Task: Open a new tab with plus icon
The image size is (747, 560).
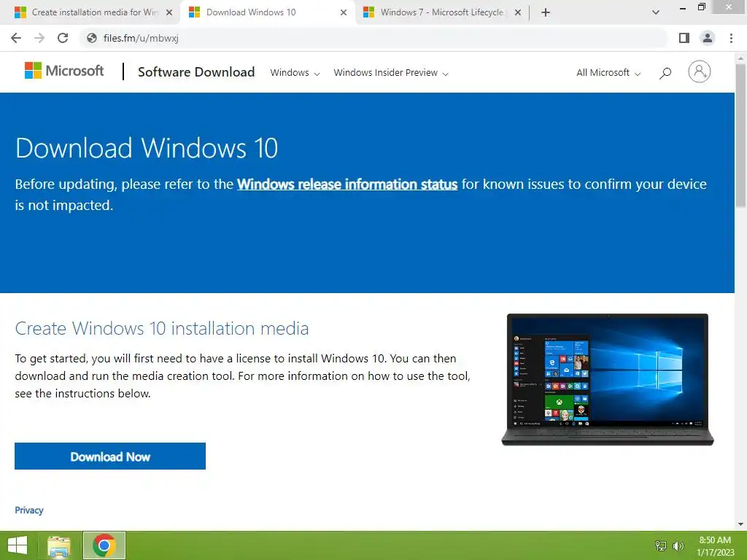Action: tap(546, 12)
